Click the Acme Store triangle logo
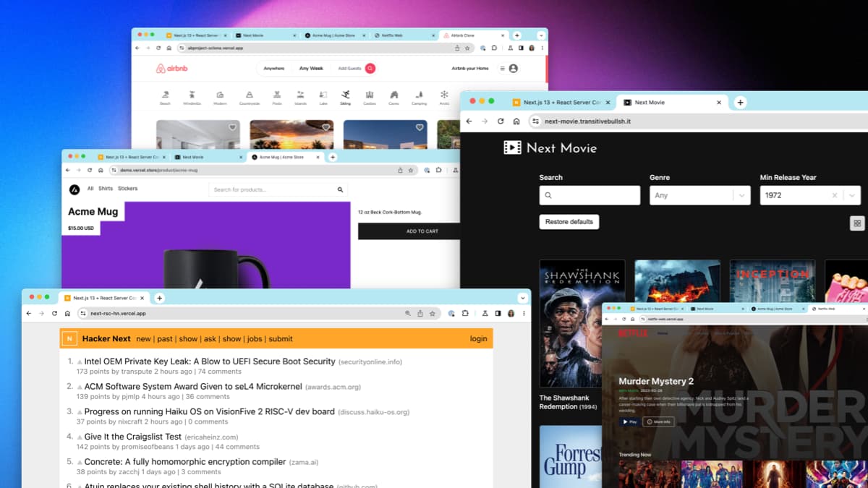The image size is (868, 488). tap(75, 189)
